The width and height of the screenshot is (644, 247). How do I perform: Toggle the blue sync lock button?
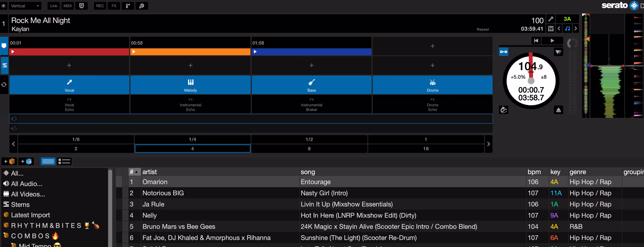[x=503, y=52]
